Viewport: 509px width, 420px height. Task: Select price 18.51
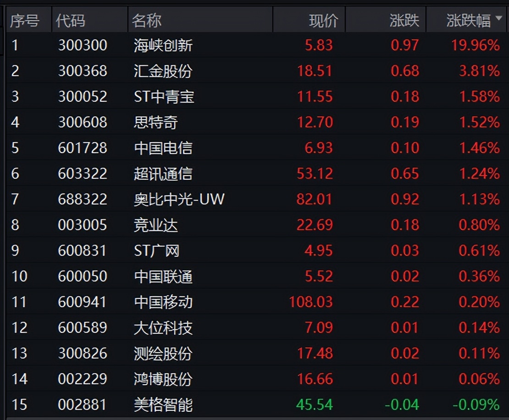[315, 71]
